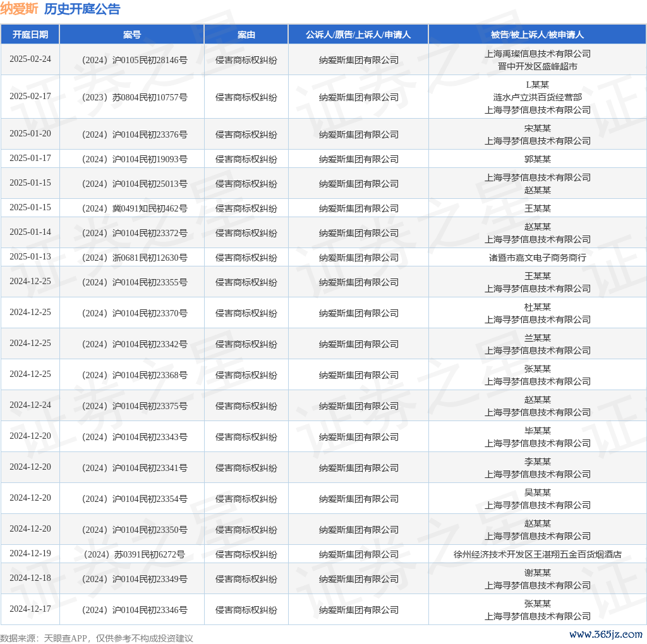Click the 案由 column header
This screenshot has height=644, width=647.
pyautogui.click(x=246, y=35)
